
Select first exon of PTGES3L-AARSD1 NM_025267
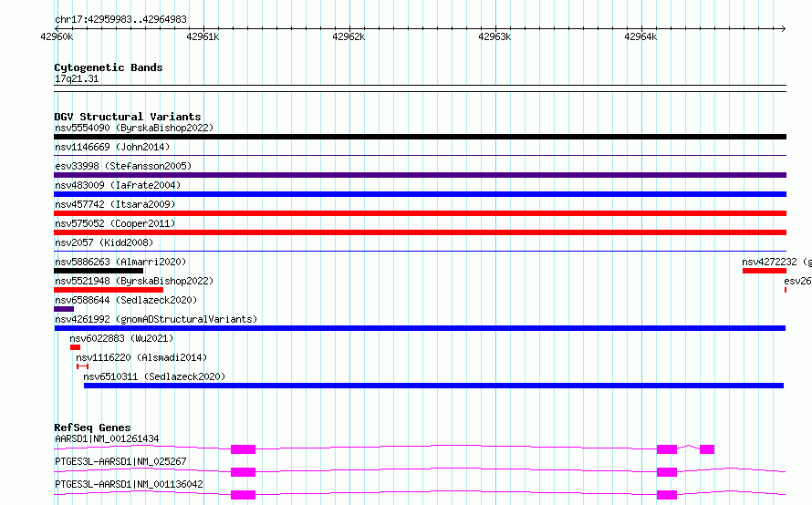(243, 472)
